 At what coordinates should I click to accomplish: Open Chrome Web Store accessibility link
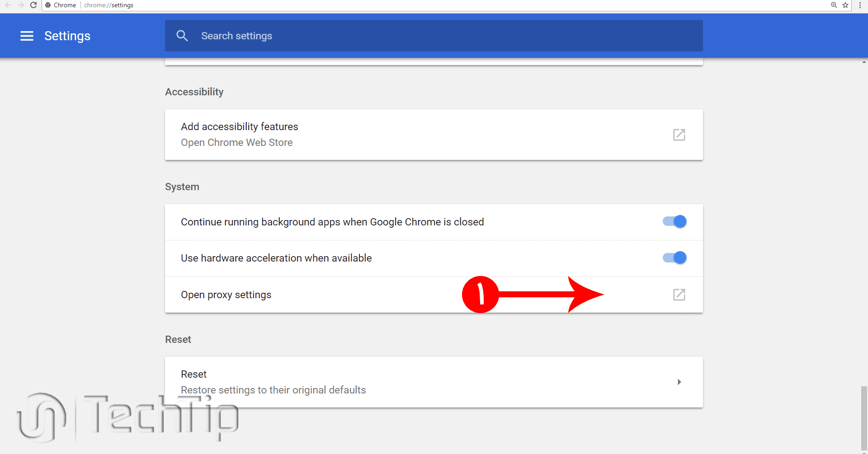(x=236, y=142)
